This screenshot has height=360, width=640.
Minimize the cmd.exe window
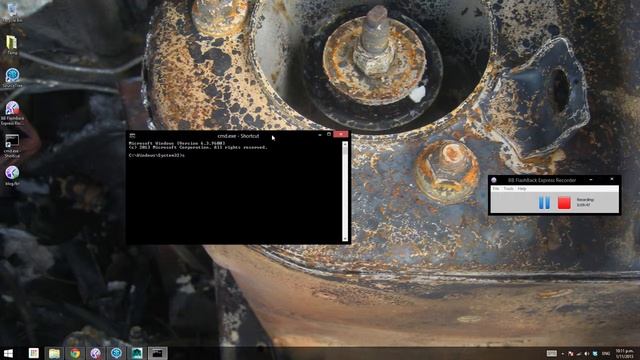click(320, 135)
